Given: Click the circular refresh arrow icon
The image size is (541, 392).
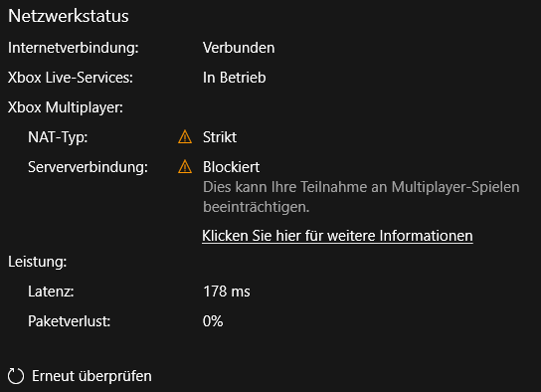Looking at the screenshot, I should click(x=16, y=376).
